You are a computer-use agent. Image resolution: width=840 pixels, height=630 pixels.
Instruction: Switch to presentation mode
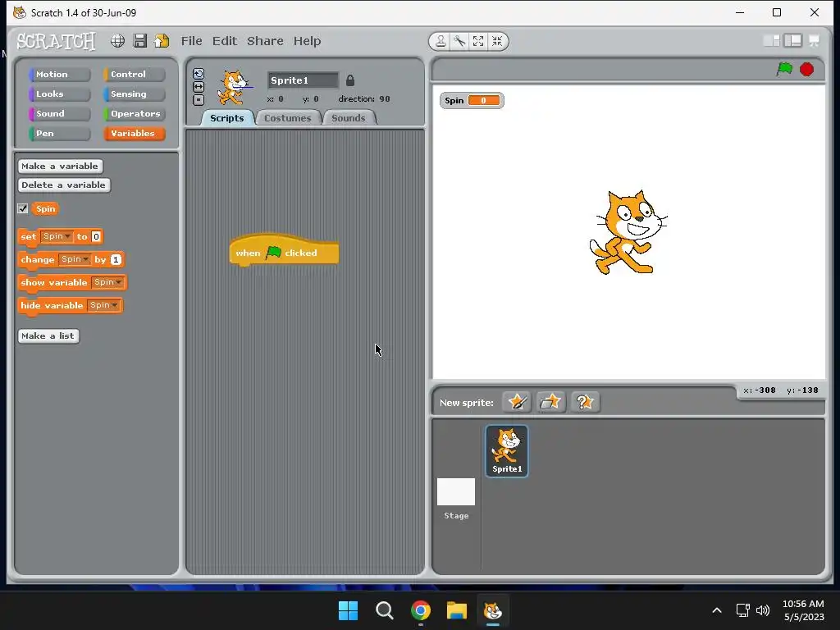click(815, 41)
